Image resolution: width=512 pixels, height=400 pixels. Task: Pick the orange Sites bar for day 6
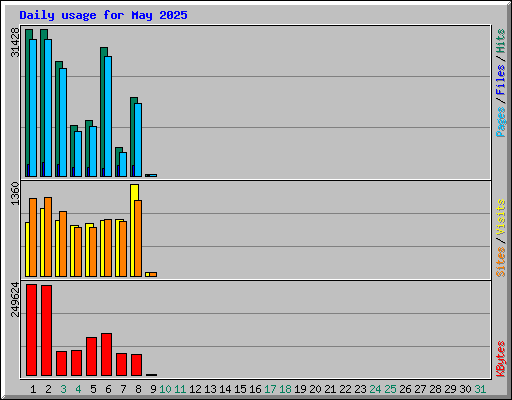coord(108,248)
